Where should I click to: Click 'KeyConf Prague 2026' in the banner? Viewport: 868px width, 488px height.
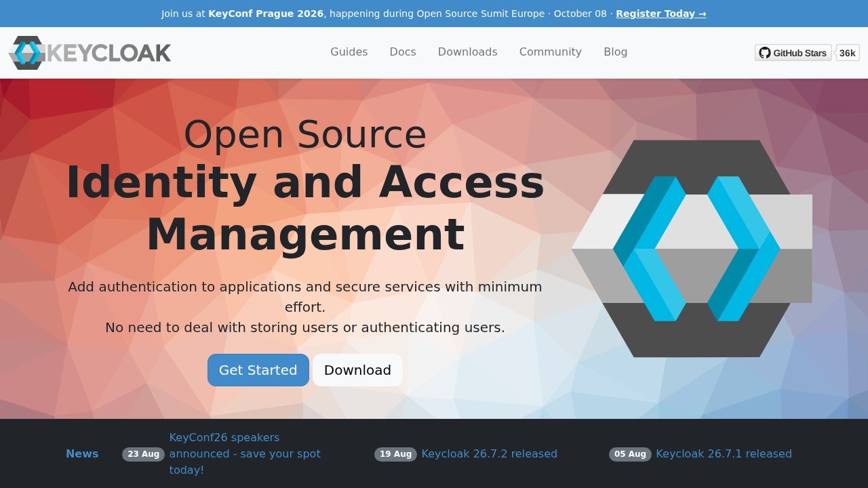pyautogui.click(x=266, y=14)
